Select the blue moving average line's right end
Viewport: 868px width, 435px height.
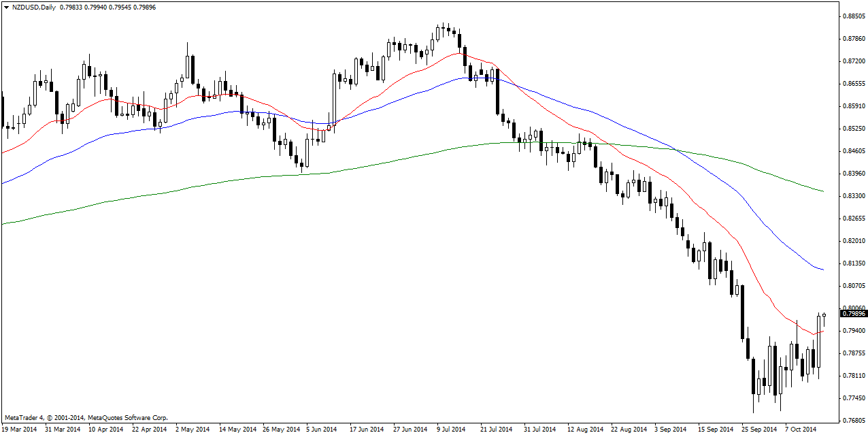click(822, 270)
